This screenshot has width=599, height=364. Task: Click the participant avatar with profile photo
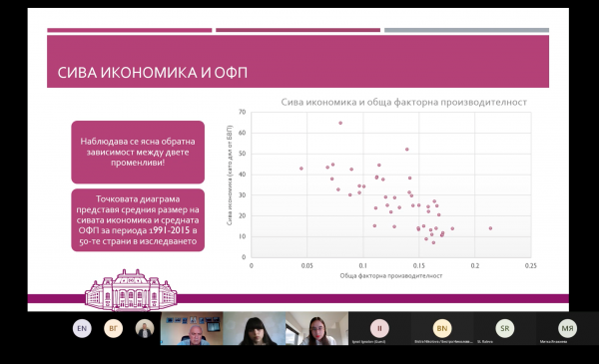(x=145, y=328)
